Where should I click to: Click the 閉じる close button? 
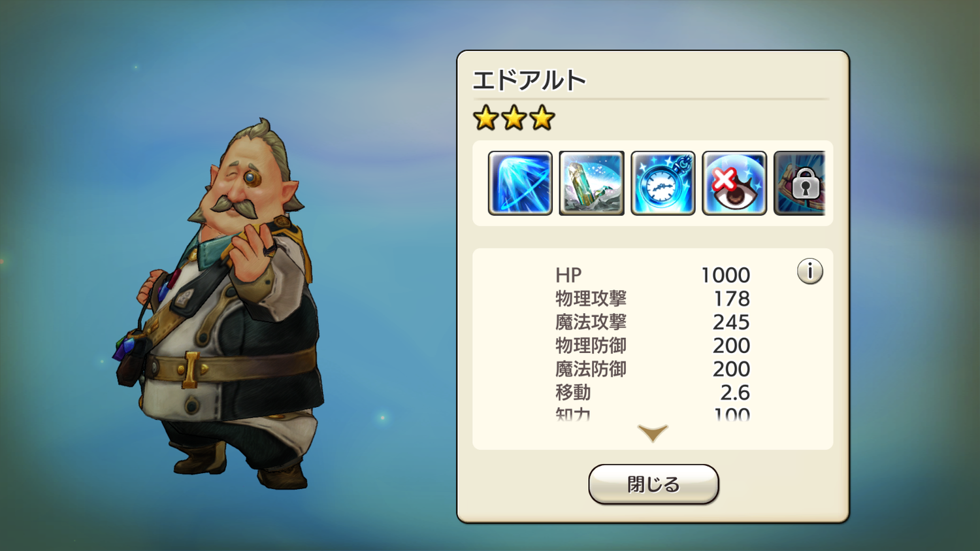coord(653,484)
